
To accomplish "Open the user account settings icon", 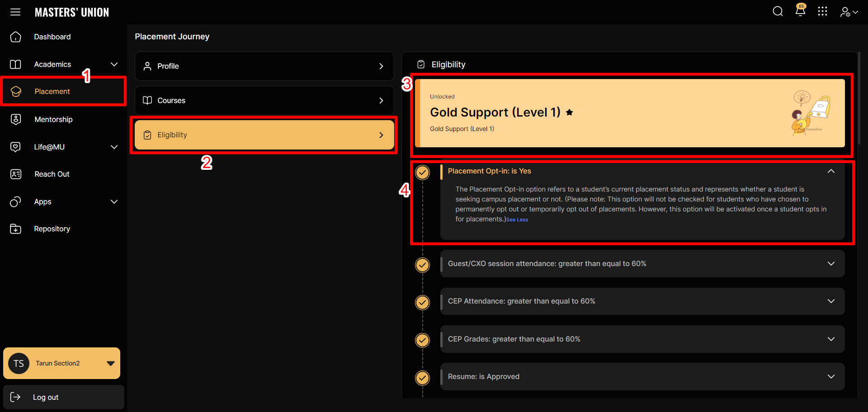I will [x=849, y=12].
